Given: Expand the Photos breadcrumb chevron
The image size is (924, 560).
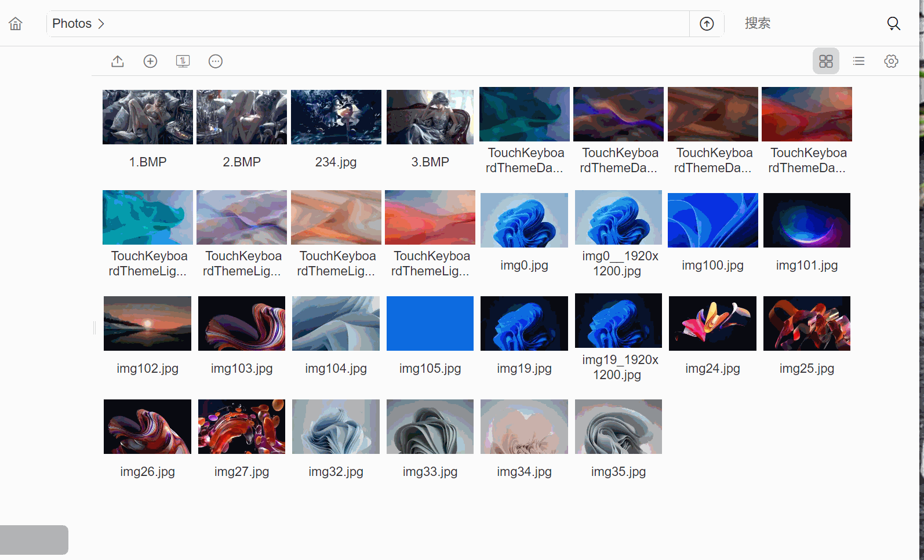Looking at the screenshot, I should 101,24.
